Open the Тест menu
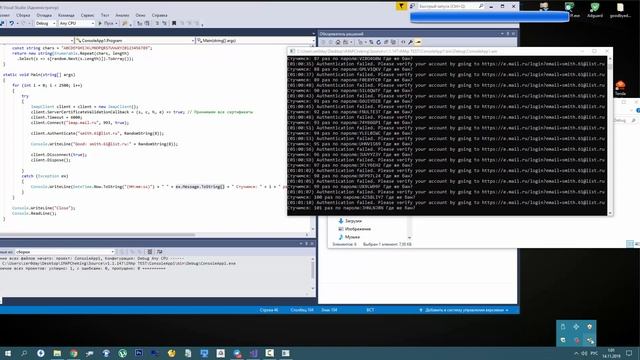This screenshot has height=360, width=640. pyautogui.click(x=105, y=15)
